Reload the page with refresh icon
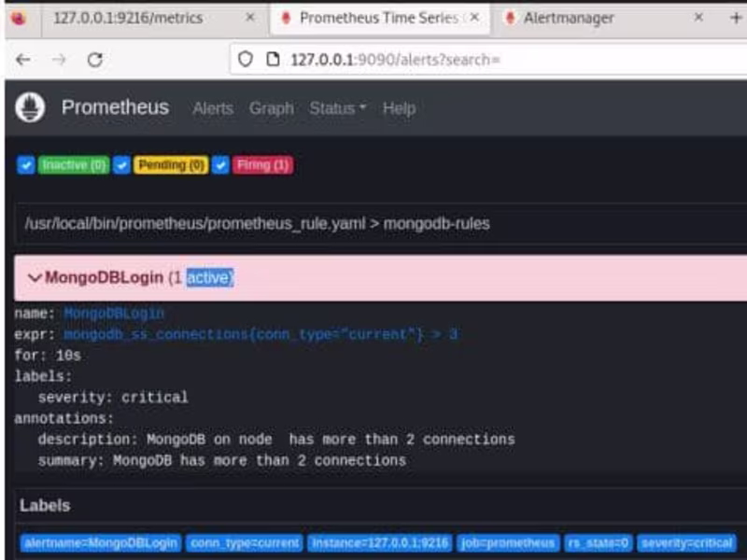This screenshot has height=560, width=747. tap(95, 60)
